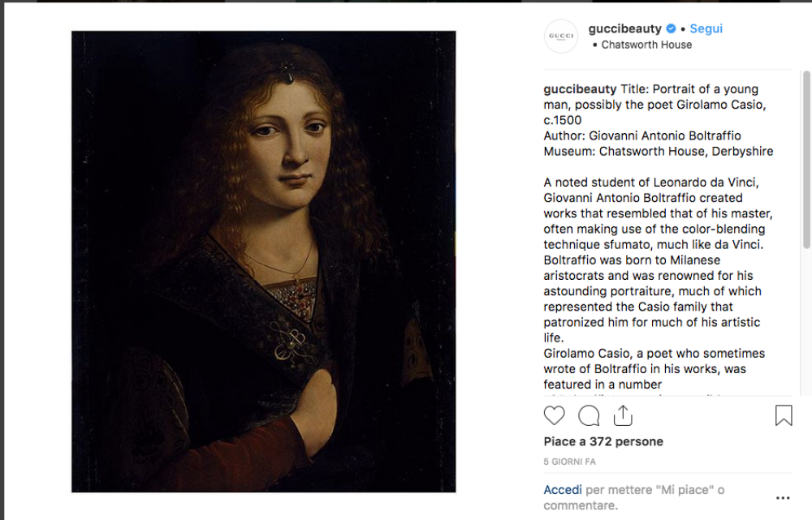This screenshot has width=812, height=520.
Task: Click the blue verified badge
Action: (672, 29)
